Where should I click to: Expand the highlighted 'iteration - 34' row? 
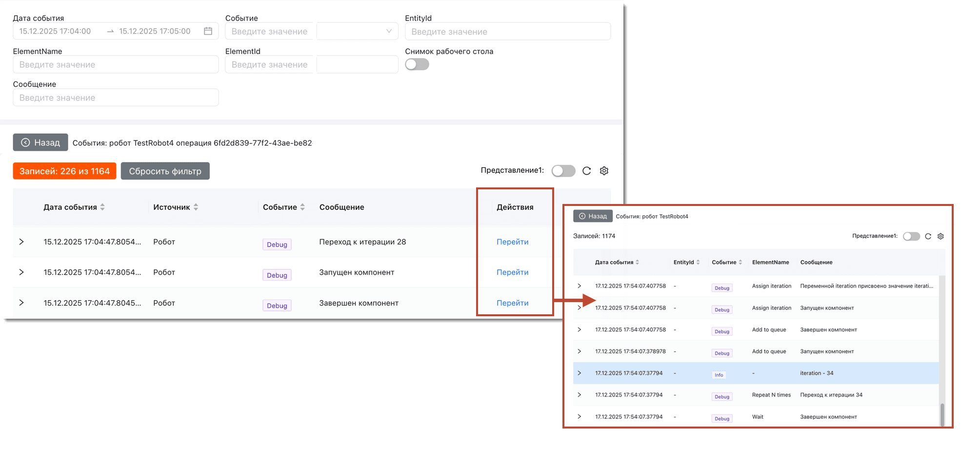pos(579,373)
